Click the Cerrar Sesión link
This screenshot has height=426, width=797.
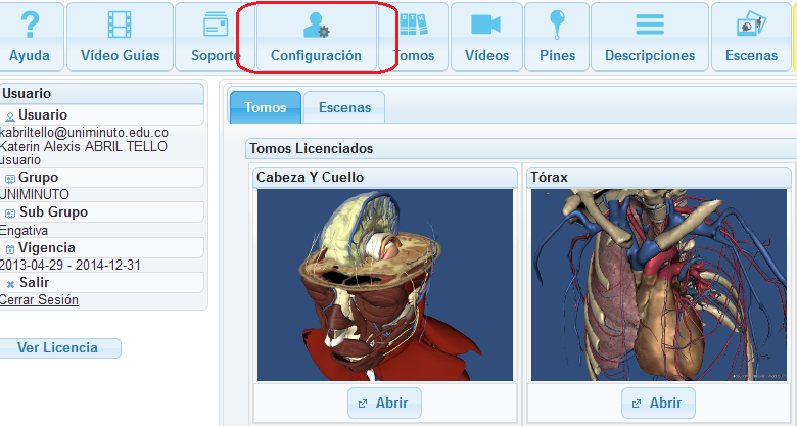[x=39, y=299]
